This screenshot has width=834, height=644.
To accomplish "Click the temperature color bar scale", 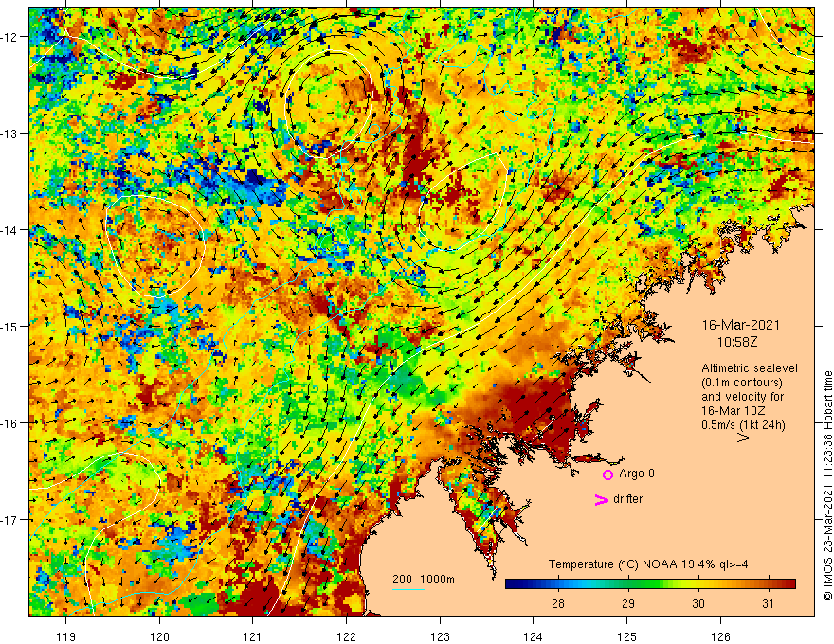I will [x=650, y=584].
